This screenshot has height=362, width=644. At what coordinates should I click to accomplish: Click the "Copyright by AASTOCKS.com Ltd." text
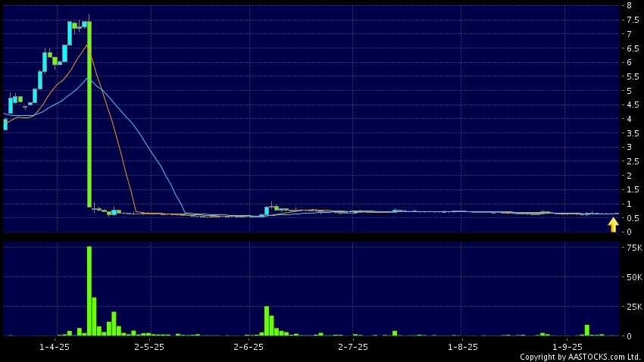[x=580, y=357]
